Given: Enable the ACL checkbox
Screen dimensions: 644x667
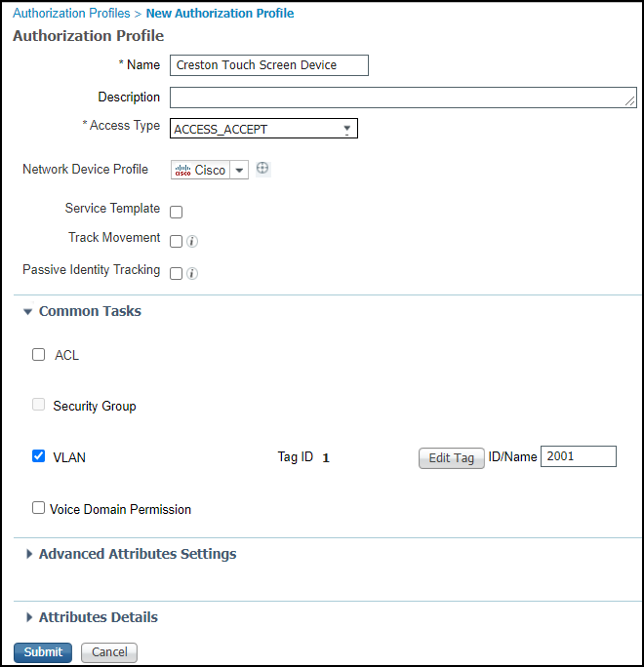Looking at the screenshot, I should (x=39, y=355).
